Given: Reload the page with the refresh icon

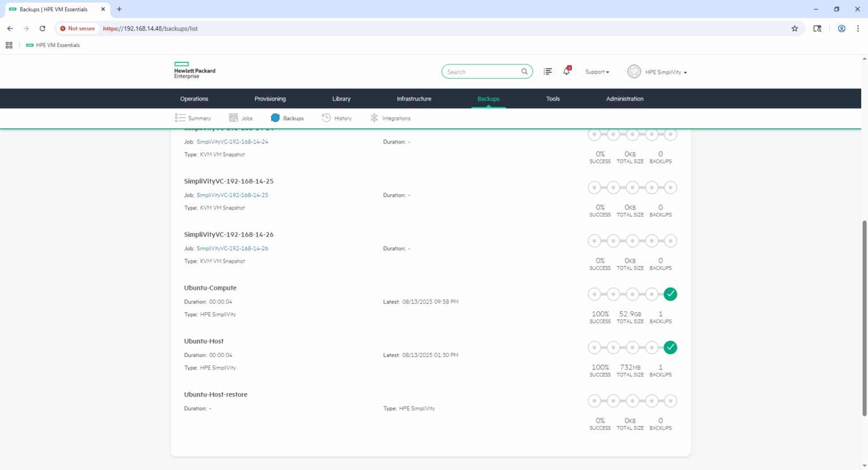Looking at the screenshot, I should pyautogui.click(x=42, y=28).
